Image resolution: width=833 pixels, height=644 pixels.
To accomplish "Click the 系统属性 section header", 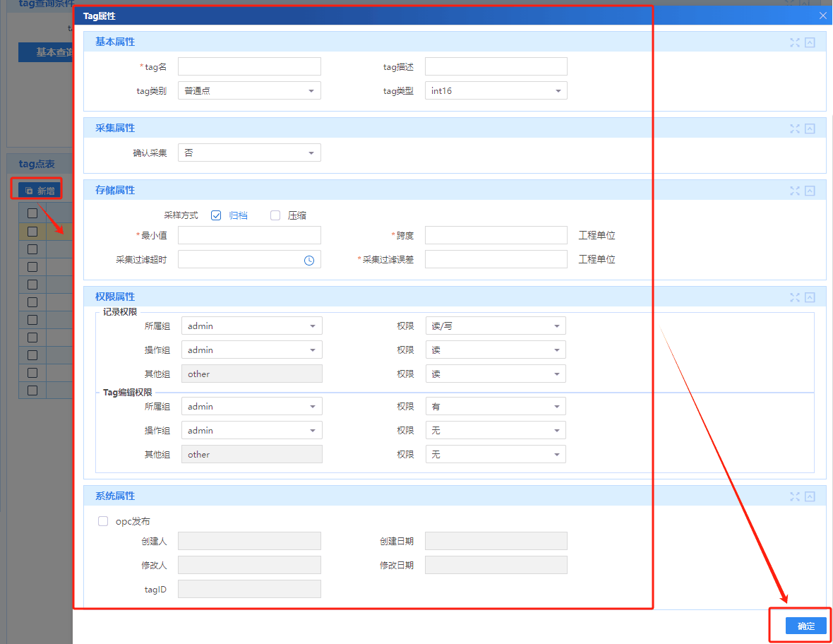I will pyautogui.click(x=455, y=496).
